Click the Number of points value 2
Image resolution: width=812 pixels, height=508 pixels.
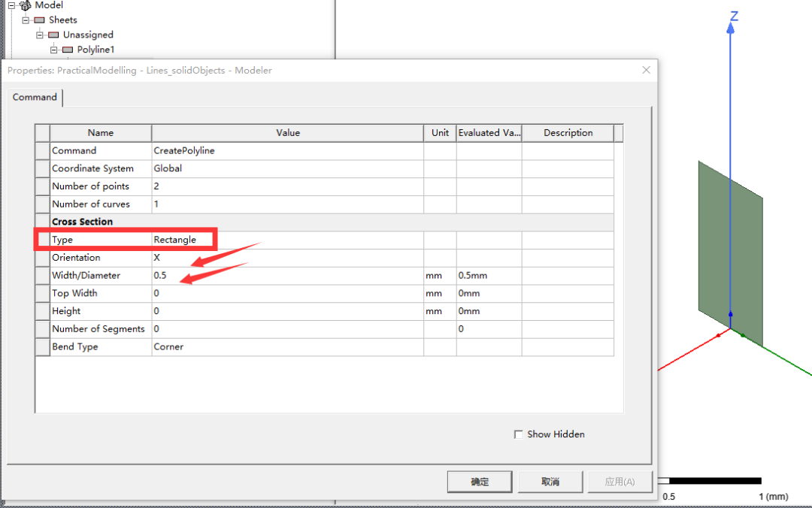[287, 186]
